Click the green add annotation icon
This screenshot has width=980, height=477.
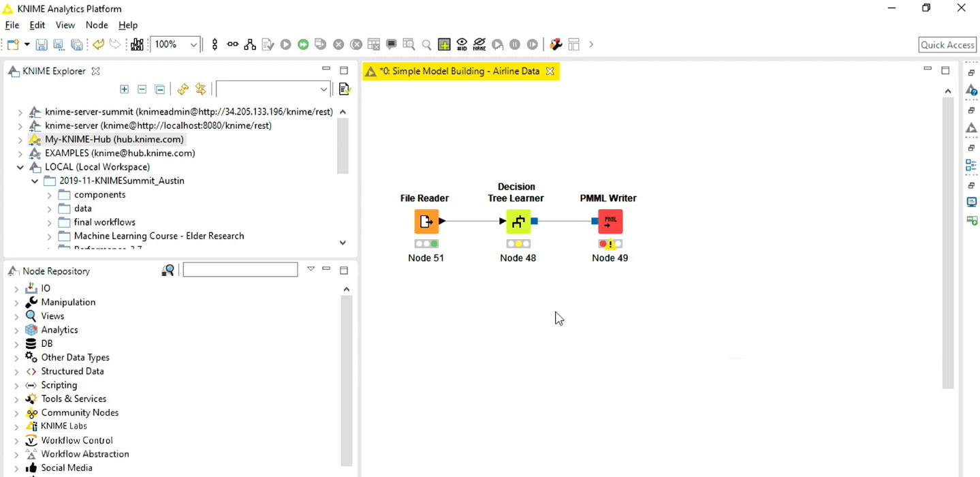444,44
